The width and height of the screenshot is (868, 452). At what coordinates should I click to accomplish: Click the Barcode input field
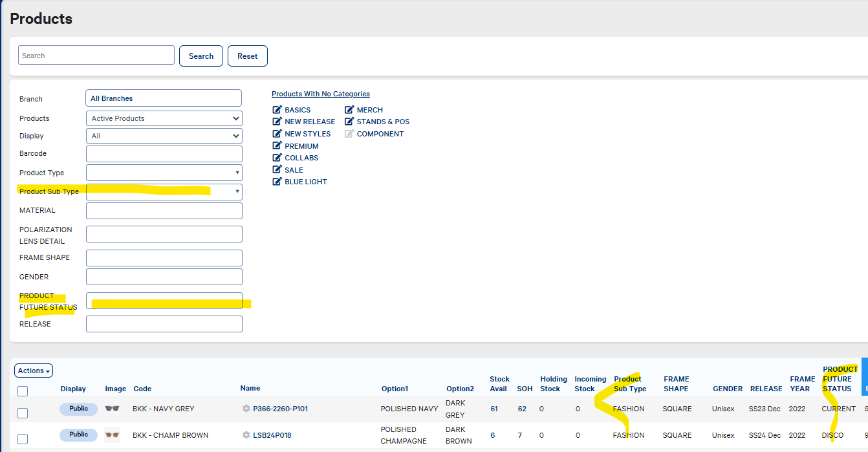(164, 154)
